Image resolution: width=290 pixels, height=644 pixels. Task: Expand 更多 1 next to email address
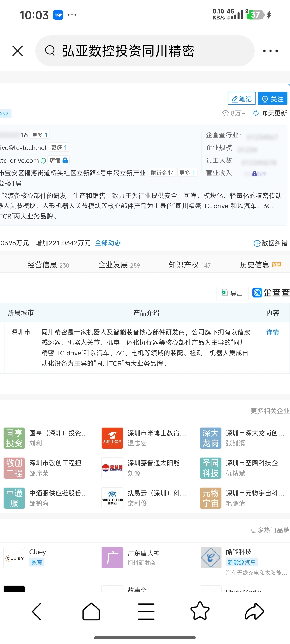[x=59, y=147]
